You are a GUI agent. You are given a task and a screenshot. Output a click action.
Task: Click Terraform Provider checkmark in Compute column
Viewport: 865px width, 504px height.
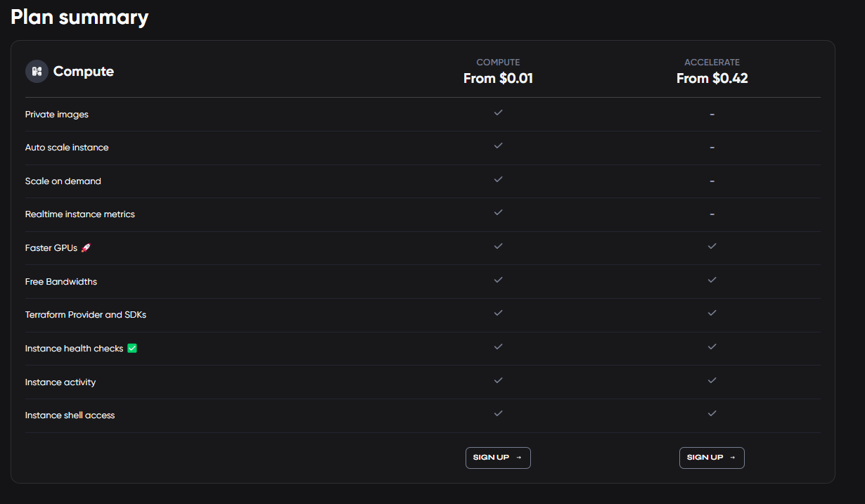pos(498,313)
